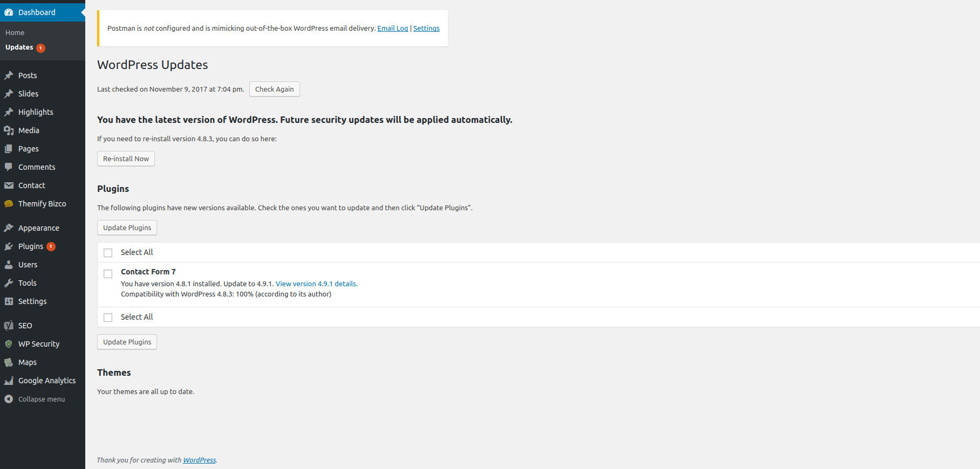The image size is (980, 469).
Task: Open the Postman Settings link
Action: click(426, 29)
